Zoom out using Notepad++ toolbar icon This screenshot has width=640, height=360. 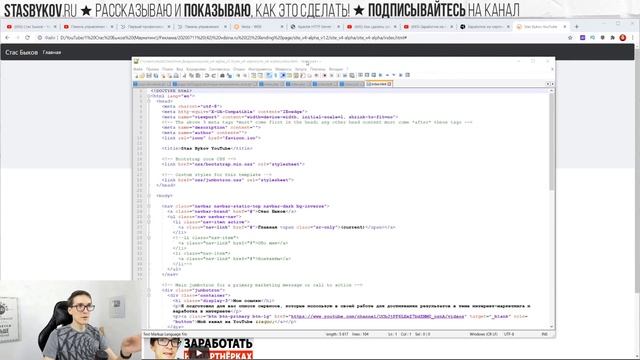pyautogui.click(x=245, y=76)
